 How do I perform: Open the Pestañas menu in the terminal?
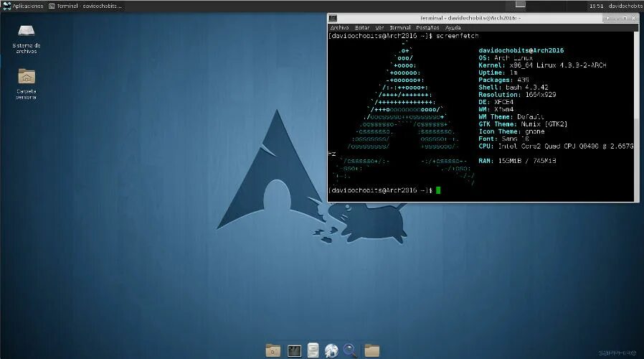[427, 27]
